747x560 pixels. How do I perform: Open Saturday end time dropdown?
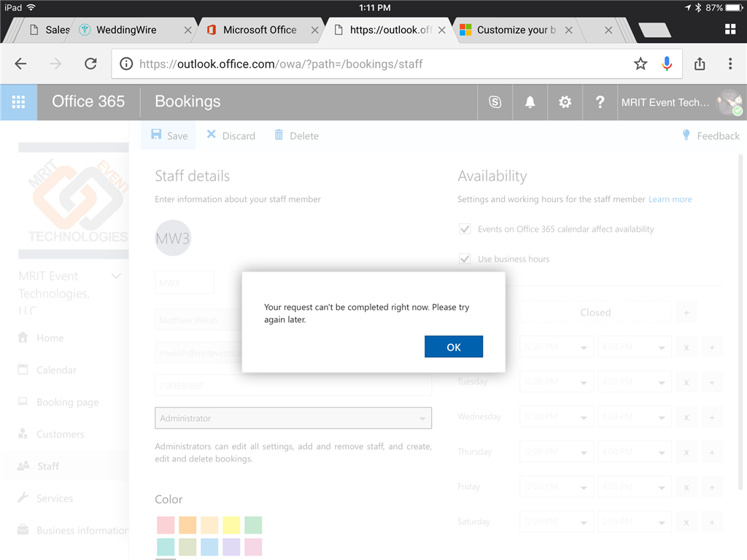[x=635, y=522]
